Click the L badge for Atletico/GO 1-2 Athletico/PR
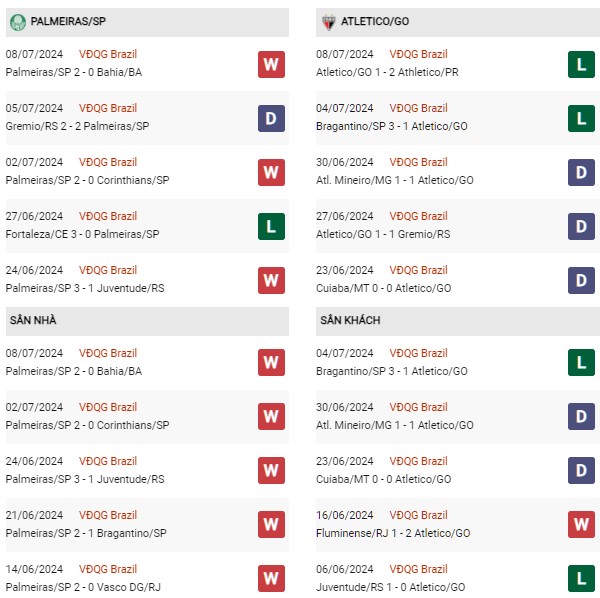 tap(581, 64)
